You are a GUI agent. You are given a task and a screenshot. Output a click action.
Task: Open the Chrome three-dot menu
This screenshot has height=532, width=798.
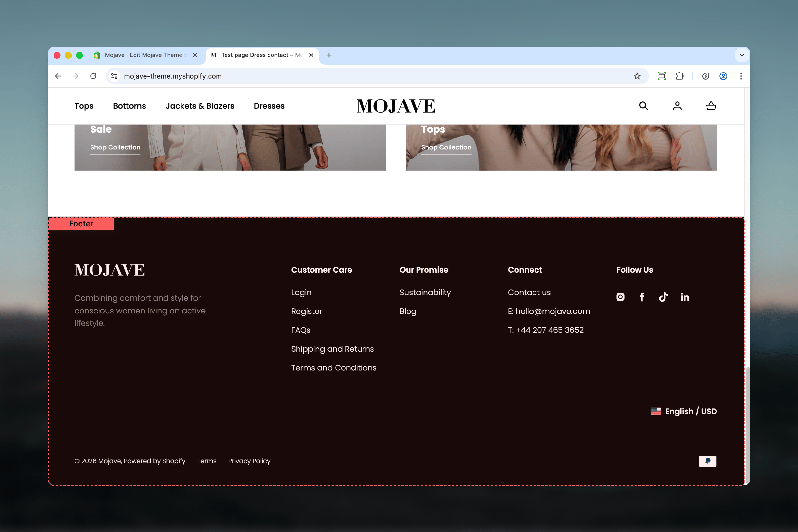tap(741, 76)
